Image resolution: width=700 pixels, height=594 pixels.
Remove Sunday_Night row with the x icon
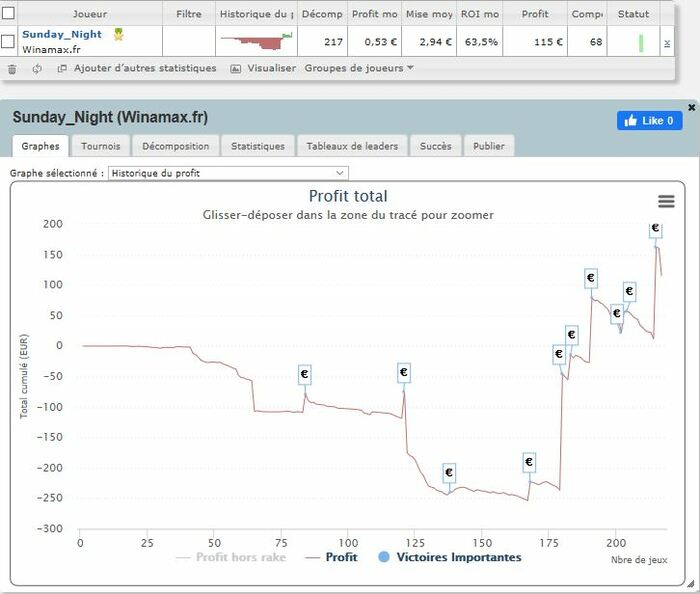pyautogui.click(x=667, y=43)
